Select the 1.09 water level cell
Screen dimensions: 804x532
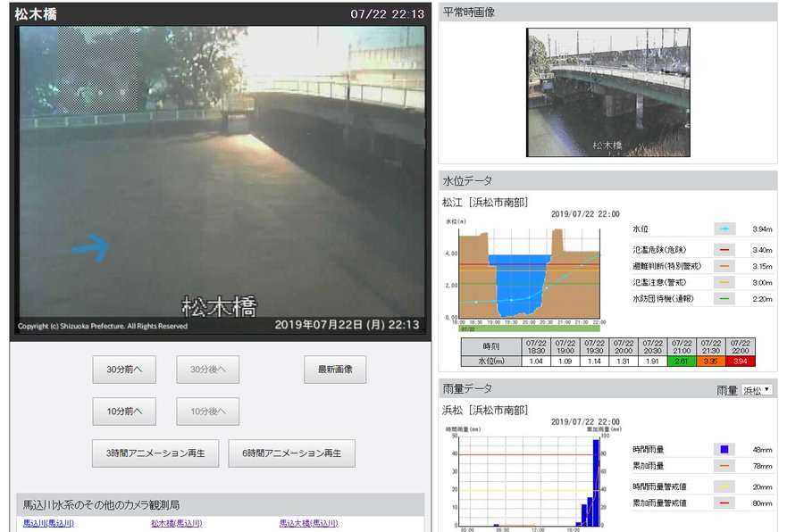click(x=565, y=362)
